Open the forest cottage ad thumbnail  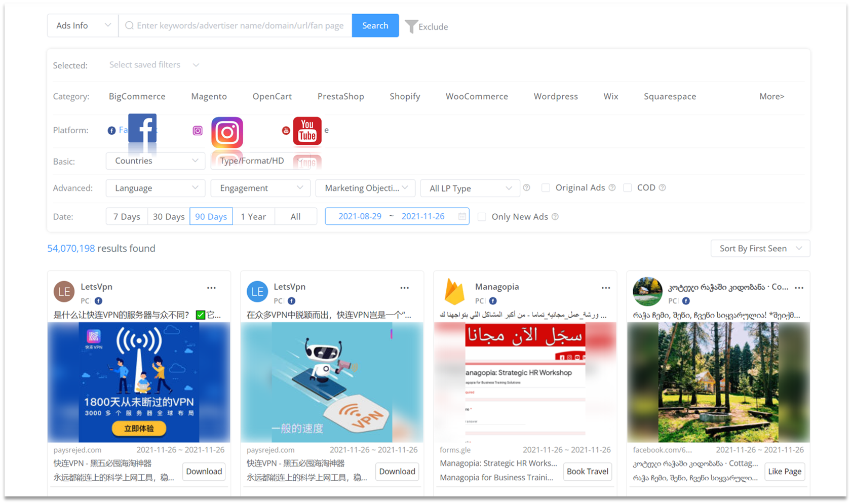[x=718, y=382]
